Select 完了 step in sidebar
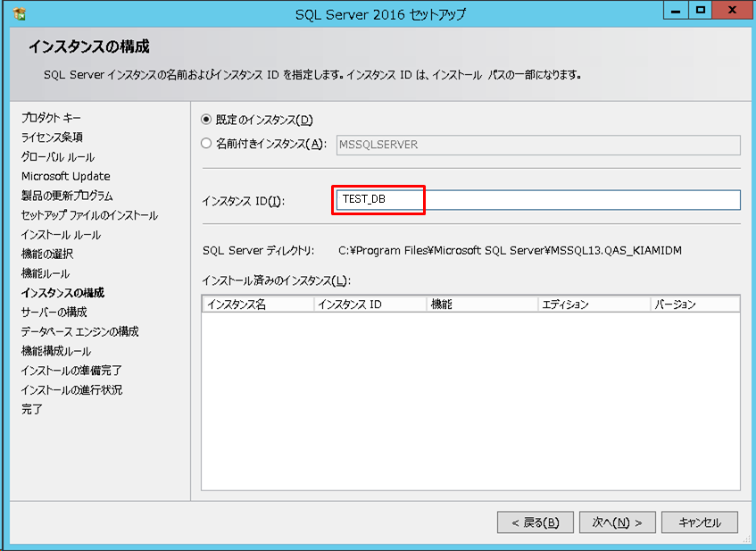This screenshot has height=551, width=756. click(x=32, y=409)
